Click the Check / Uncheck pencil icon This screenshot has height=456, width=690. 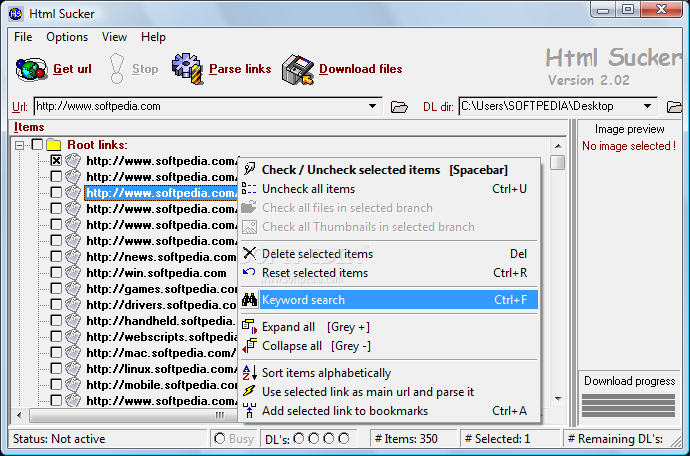tap(250, 169)
